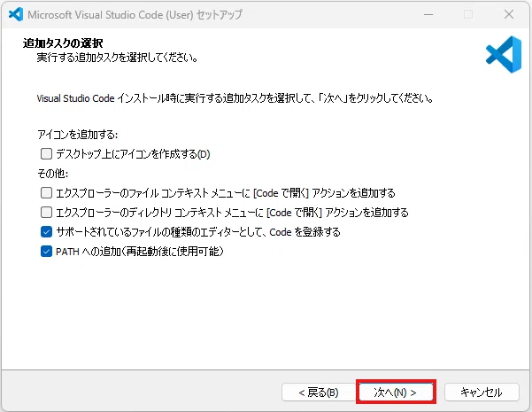532x412 pixels.
Task: Uncheck Code as editor for supported file types
Action: 46,232
